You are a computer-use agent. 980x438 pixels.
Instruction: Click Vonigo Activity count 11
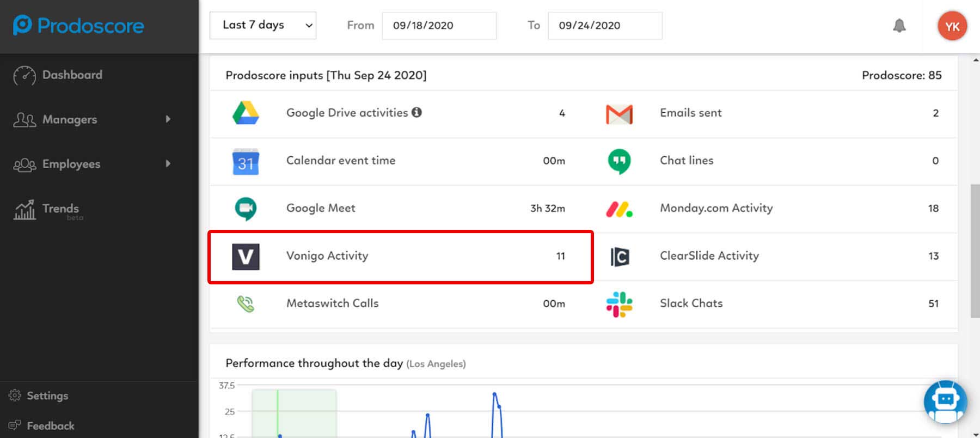pyautogui.click(x=561, y=256)
